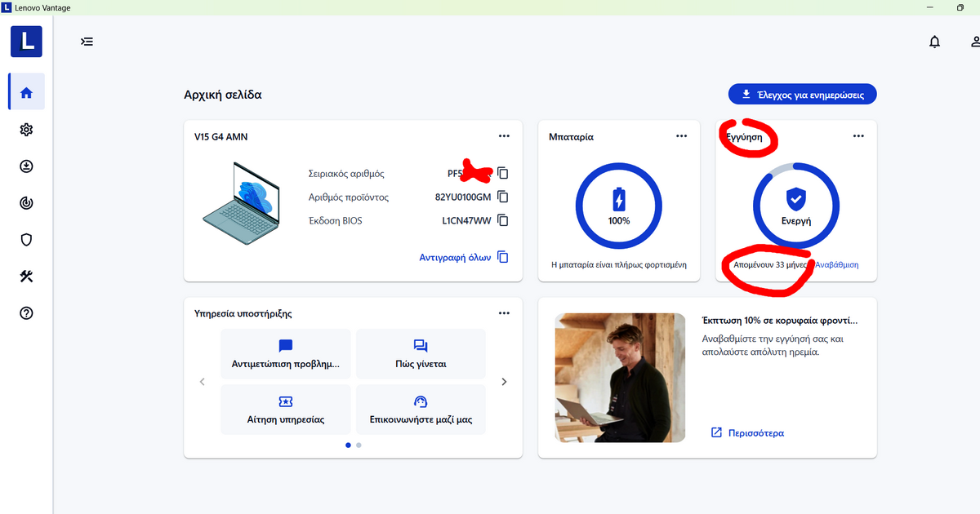Copy the Έκδοση BIOS value
980x514 pixels.
503,220
